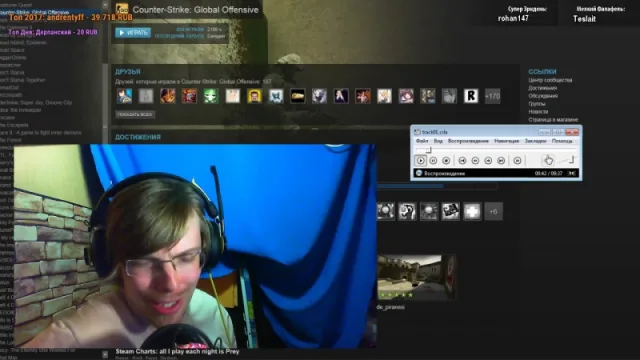This screenshot has height=360, width=640.
Task: Select the friend avatar with letter R
Action: pyautogui.click(x=471, y=96)
